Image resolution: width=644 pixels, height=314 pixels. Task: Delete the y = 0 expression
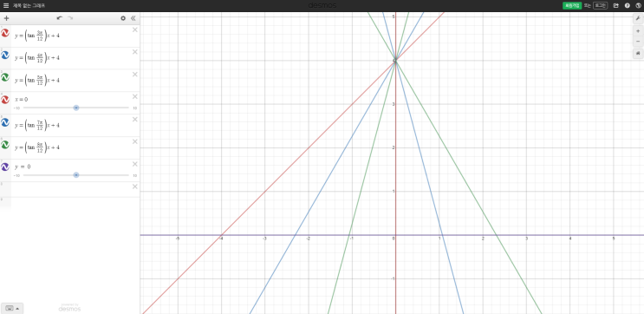pos(134,164)
